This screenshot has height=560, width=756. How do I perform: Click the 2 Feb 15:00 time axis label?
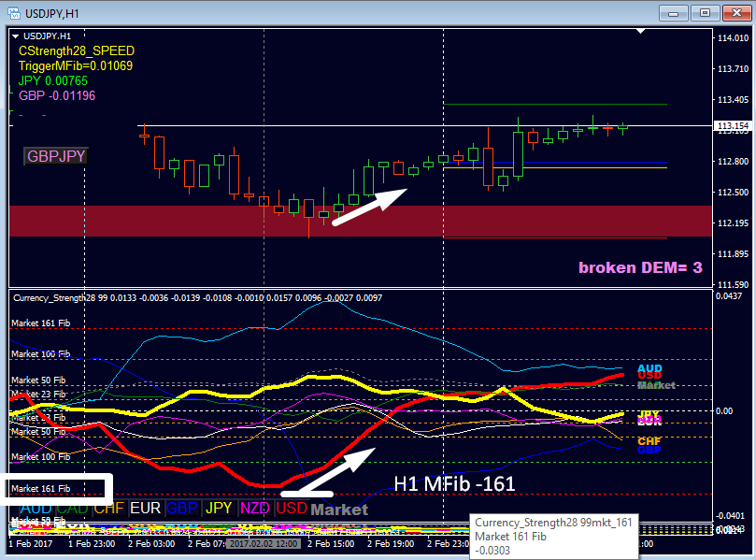pyautogui.click(x=331, y=543)
